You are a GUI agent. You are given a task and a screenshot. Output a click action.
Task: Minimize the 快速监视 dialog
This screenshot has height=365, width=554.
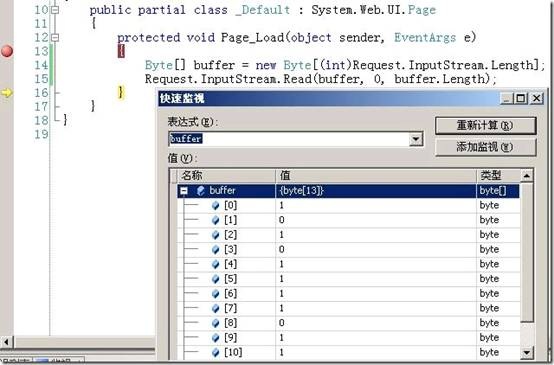pos(507,98)
